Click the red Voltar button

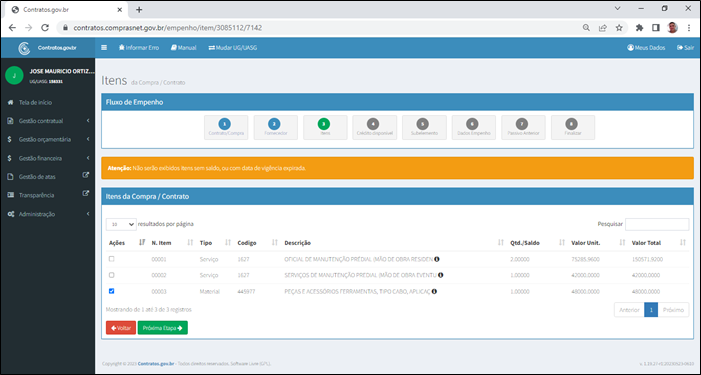click(x=121, y=328)
